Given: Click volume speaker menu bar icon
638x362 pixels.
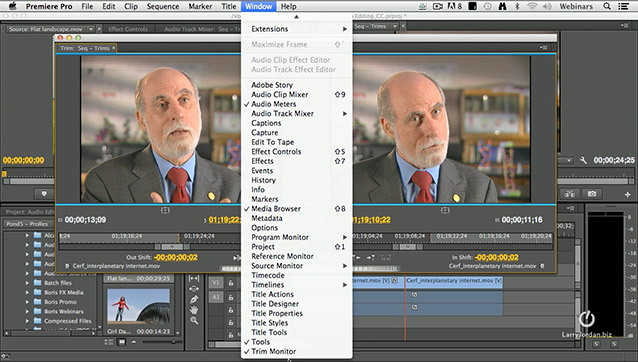Looking at the screenshot, I should point(547,6).
